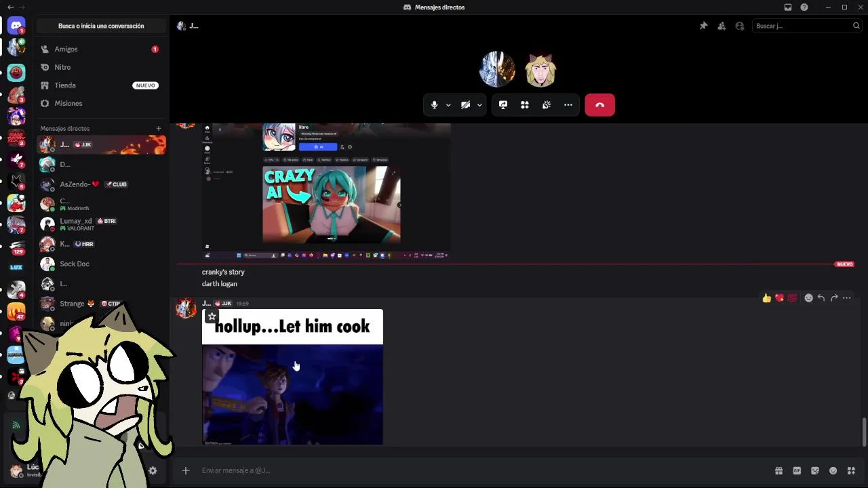The image size is (868, 488).
Task: Open microphone input options arrow
Action: (x=448, y=105)
